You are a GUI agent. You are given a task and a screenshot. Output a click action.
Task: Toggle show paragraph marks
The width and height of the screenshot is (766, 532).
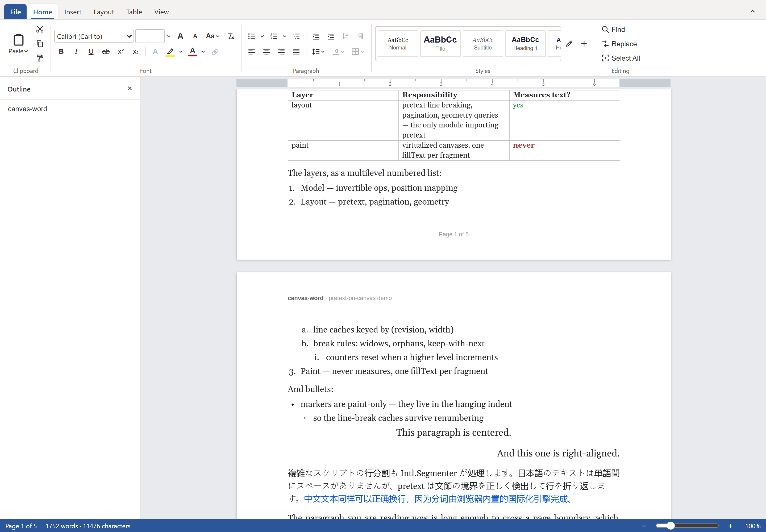click(x=361, y=36)
